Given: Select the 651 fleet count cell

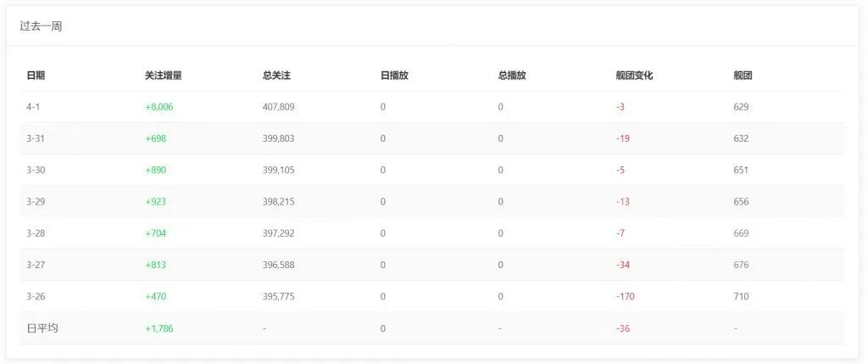Looking at the screenshot, I should click(x=741, y=170).
